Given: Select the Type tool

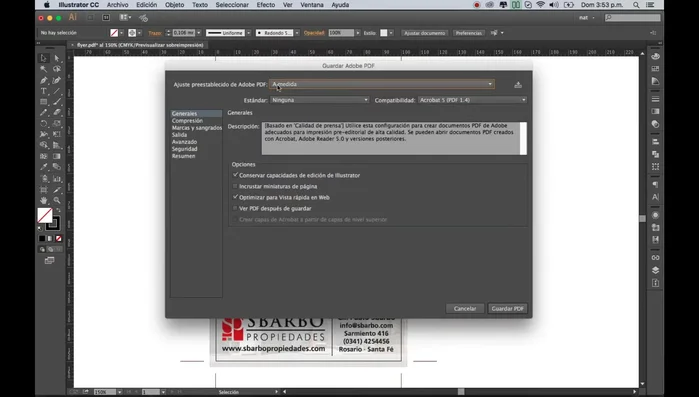Looking at the screenshot, I should click(44, 91).
